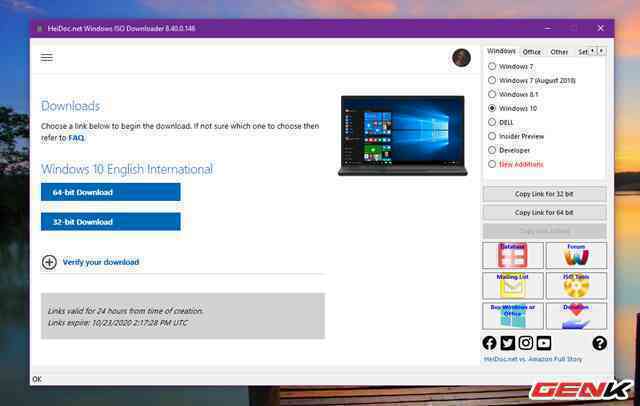Minimize the ISO Downloader window
The height and width of the screenshot is (406, 640).
coord(548,28)
